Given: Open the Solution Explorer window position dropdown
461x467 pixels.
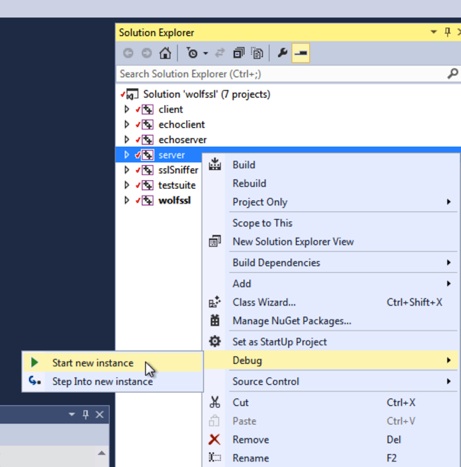Looking at the screenshot, I should pos(433,32).
